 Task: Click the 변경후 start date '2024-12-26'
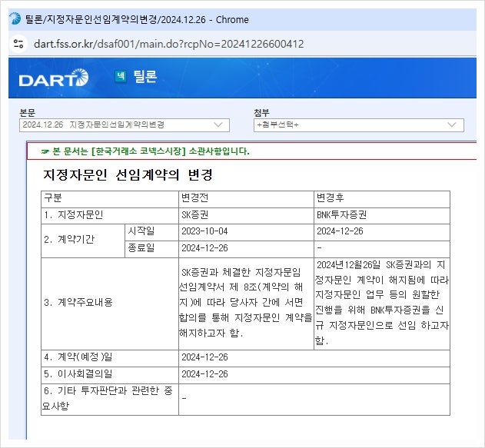340,231
